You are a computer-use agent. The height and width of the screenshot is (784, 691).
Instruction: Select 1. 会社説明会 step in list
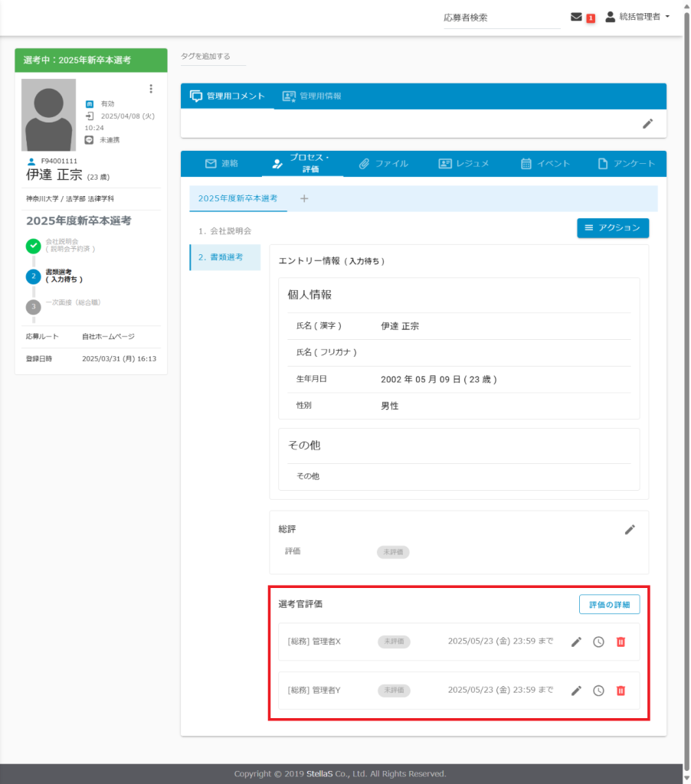tap(224, 230)
